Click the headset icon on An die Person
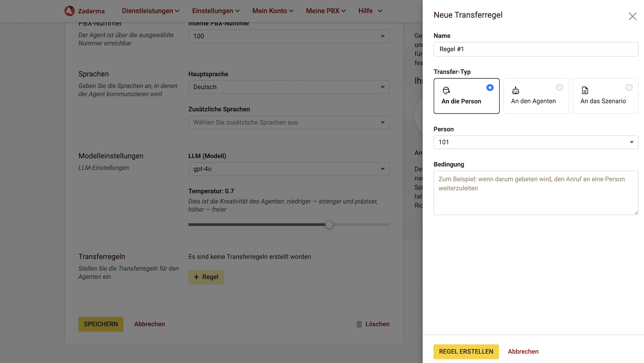This screenshot has width=644, height=363. [x=446, y=91]
